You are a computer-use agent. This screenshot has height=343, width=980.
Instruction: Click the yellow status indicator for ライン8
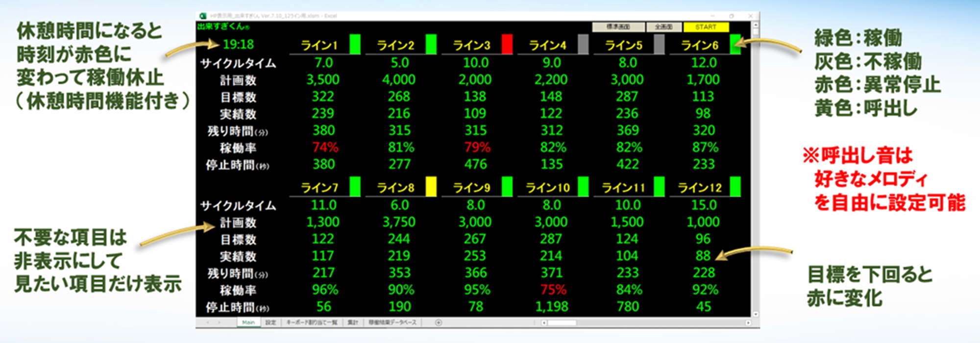coord(431,187)
